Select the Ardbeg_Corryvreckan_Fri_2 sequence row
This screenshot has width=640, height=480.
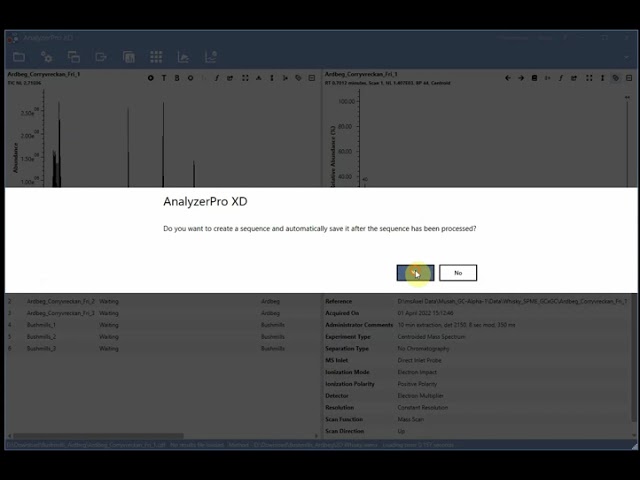[163, 301]
